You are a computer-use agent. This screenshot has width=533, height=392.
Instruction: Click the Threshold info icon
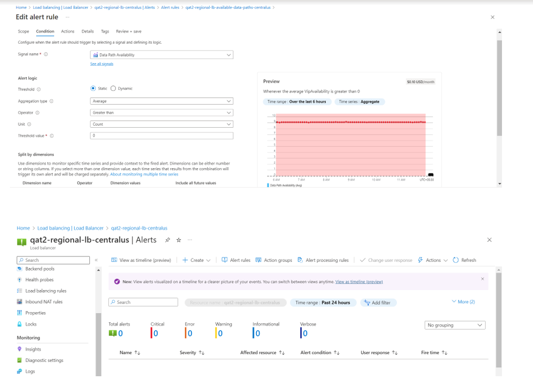coord(39,89)
